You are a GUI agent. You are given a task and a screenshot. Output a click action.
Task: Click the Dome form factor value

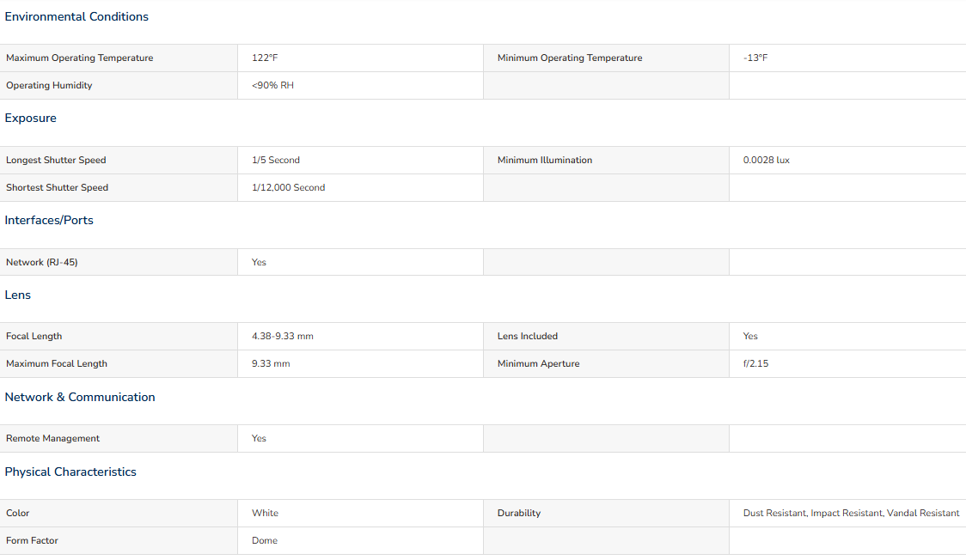(x=265, y=540)
